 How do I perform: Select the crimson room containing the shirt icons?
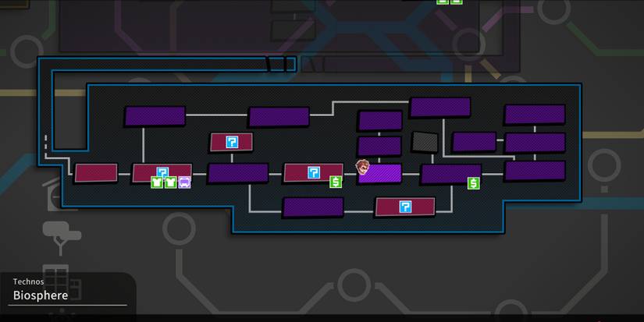[x=162, y=173]
